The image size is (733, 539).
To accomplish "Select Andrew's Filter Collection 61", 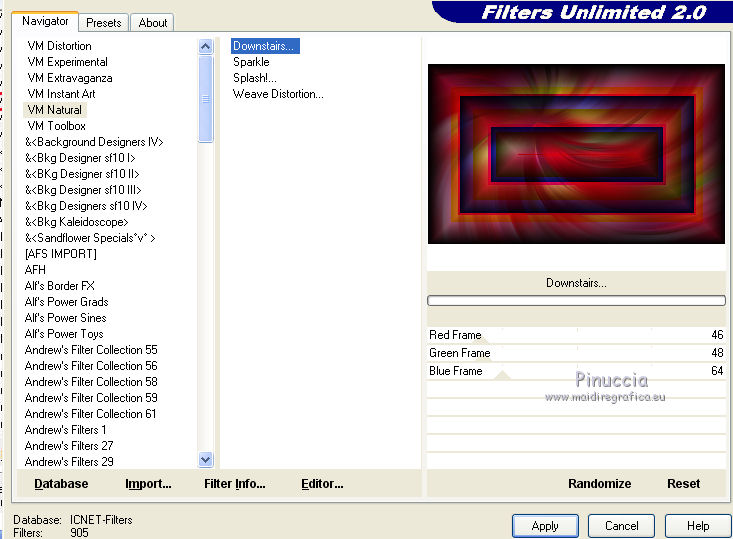I will point(91,414).
